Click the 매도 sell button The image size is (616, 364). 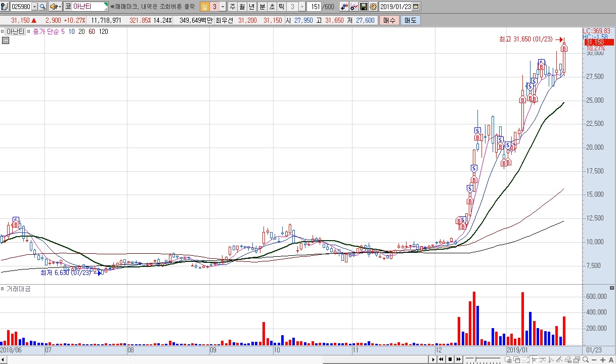[410, 20]
